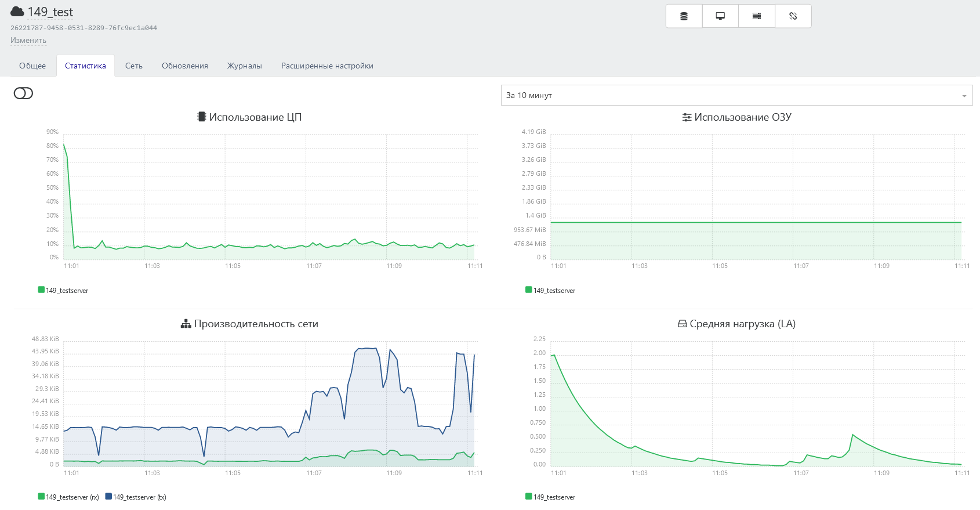The image size is (980, 510).
Task: Click the 80% peak on the CPU usage graph
Action: coord(64,145)
